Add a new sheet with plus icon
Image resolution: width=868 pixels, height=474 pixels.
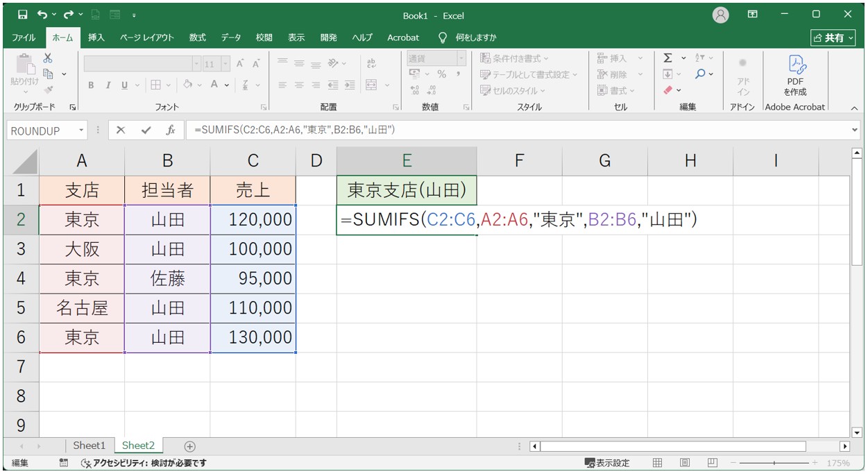click(189, 446)
